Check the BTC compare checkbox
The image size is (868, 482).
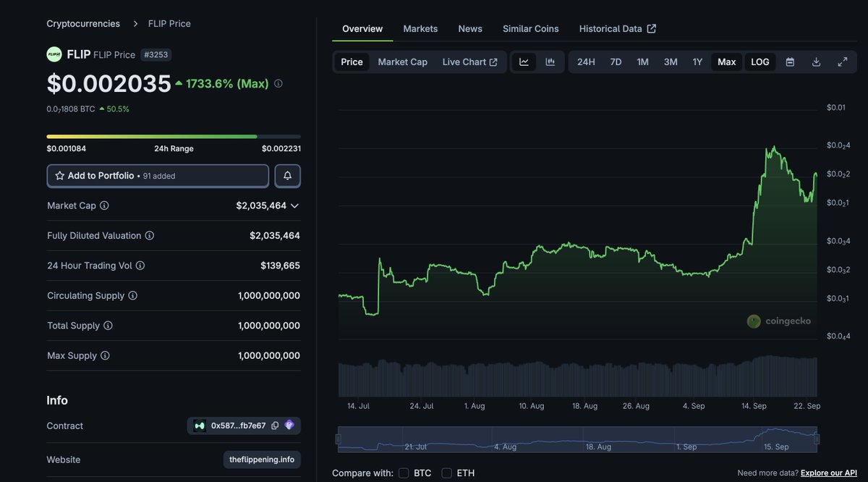[404, 473]
